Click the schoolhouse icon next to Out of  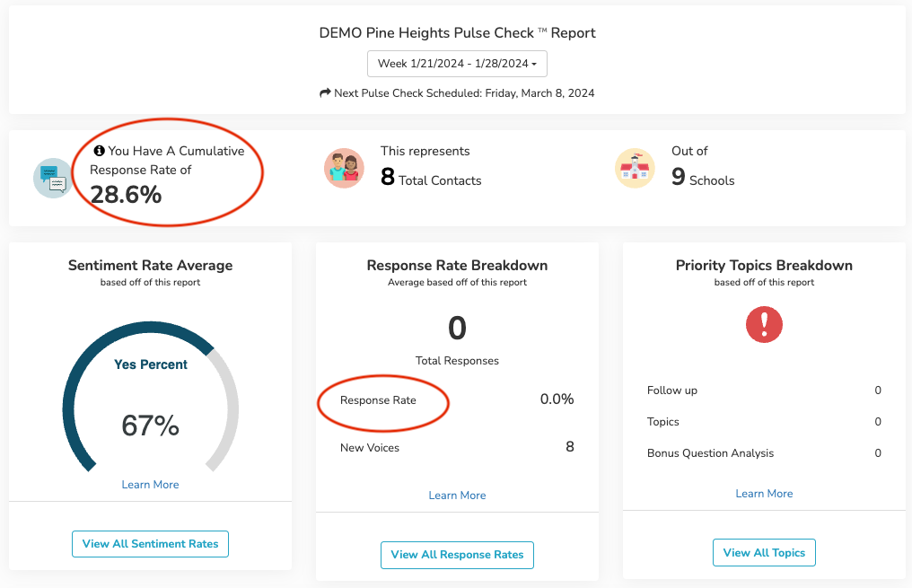(635, 168)
